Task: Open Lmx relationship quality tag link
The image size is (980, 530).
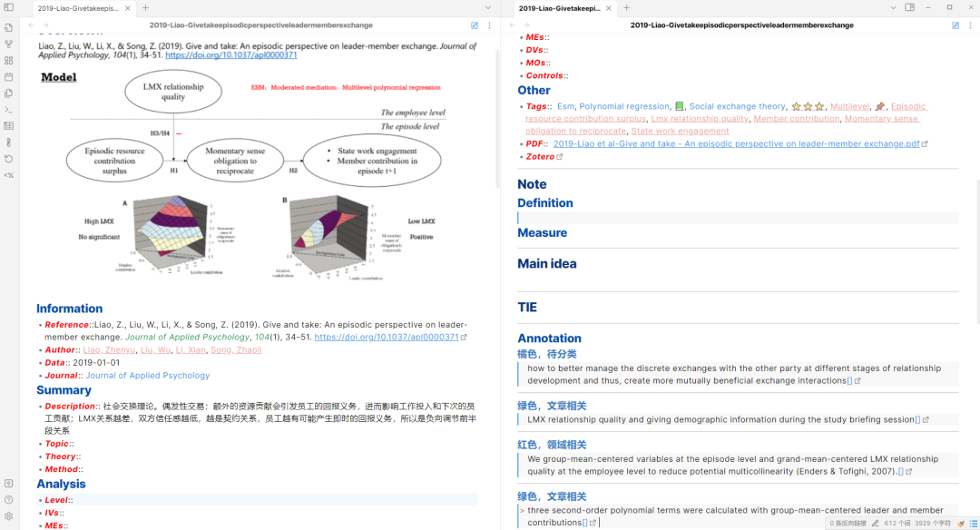Action: [x=700, y=119]
